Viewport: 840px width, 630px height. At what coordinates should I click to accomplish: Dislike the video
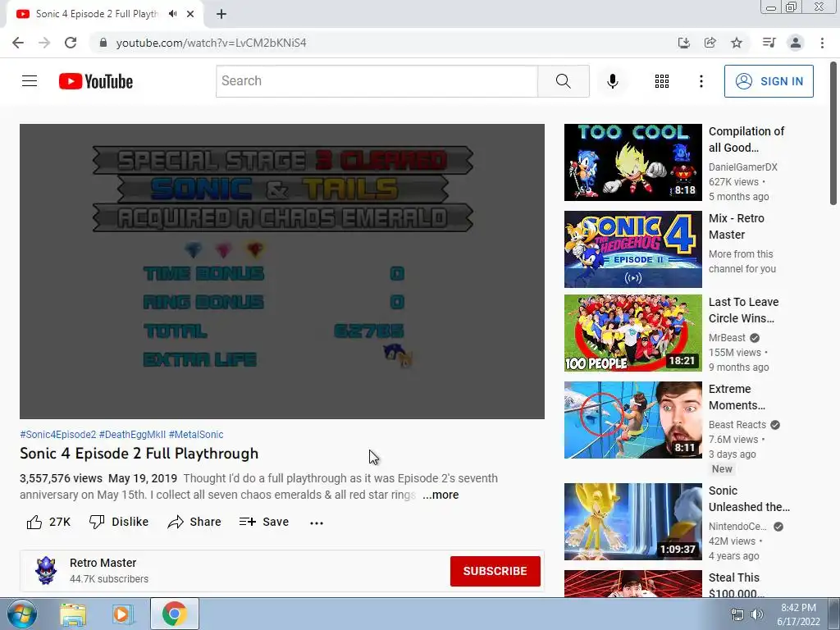click(x=119, y=522)
